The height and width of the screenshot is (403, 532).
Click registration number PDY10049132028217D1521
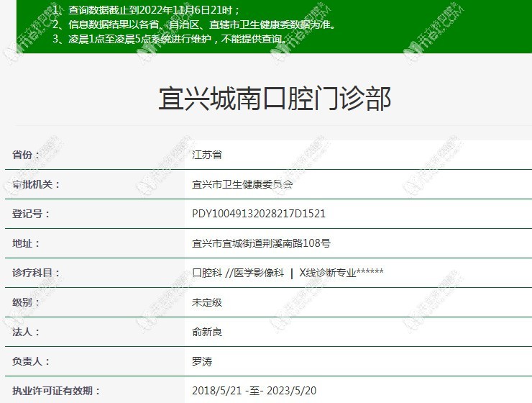pyautogui.click(x=259, y=214)
